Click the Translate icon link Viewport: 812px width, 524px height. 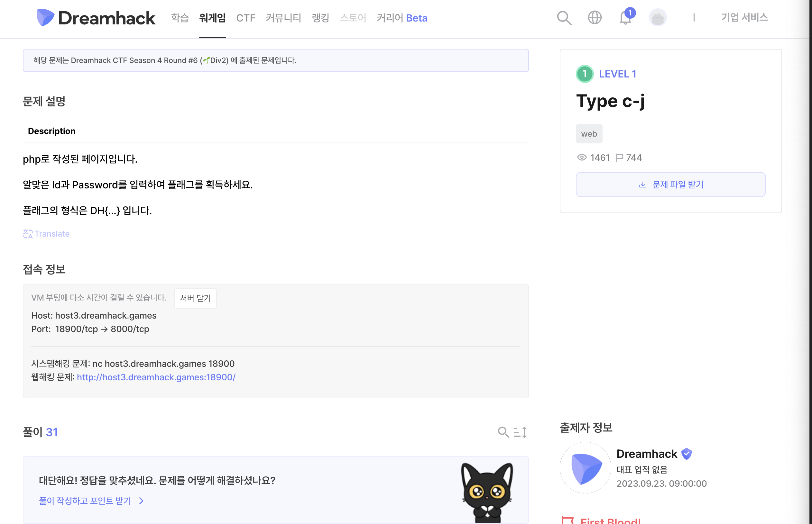[x=46, y=234]
